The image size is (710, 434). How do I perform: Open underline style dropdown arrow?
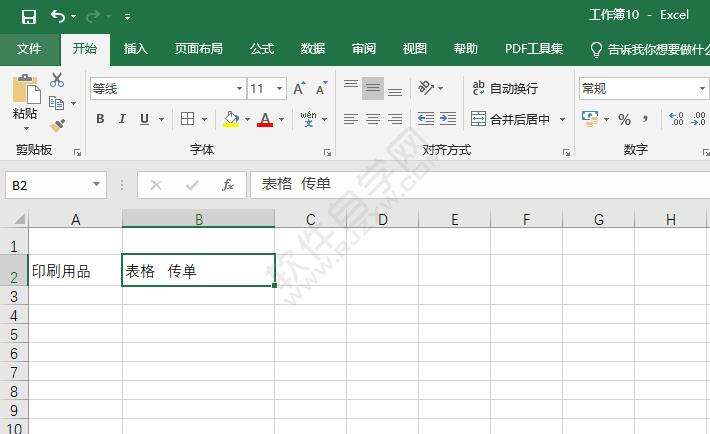click(161, 120)
